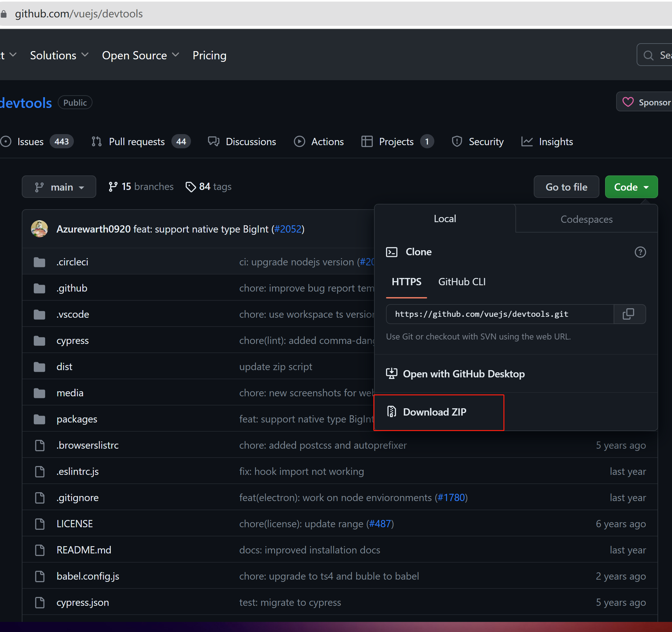Click the media folder icon
The width and height of the screenshot is (672, 632).
click(39, 393)
